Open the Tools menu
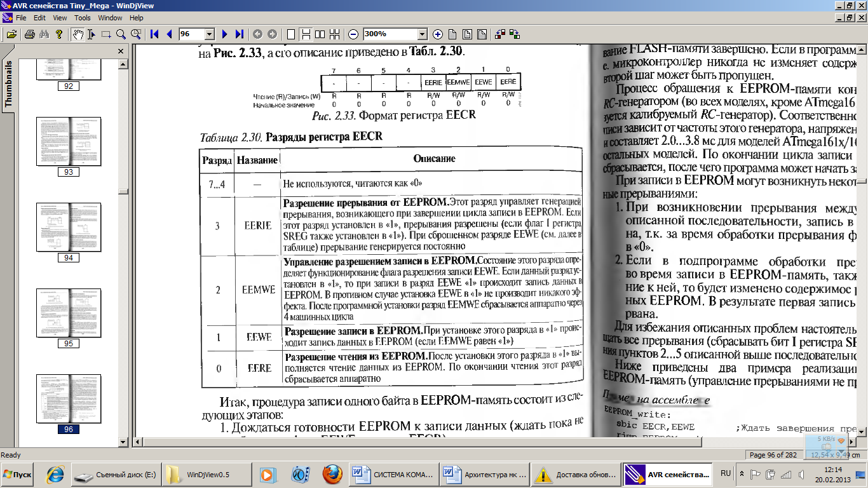 pos(83,18)
